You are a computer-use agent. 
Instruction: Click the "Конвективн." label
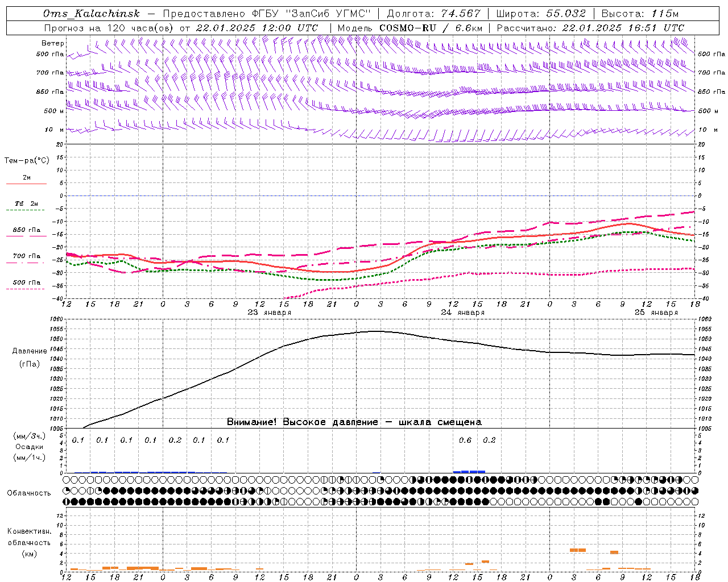pos(29,531)
